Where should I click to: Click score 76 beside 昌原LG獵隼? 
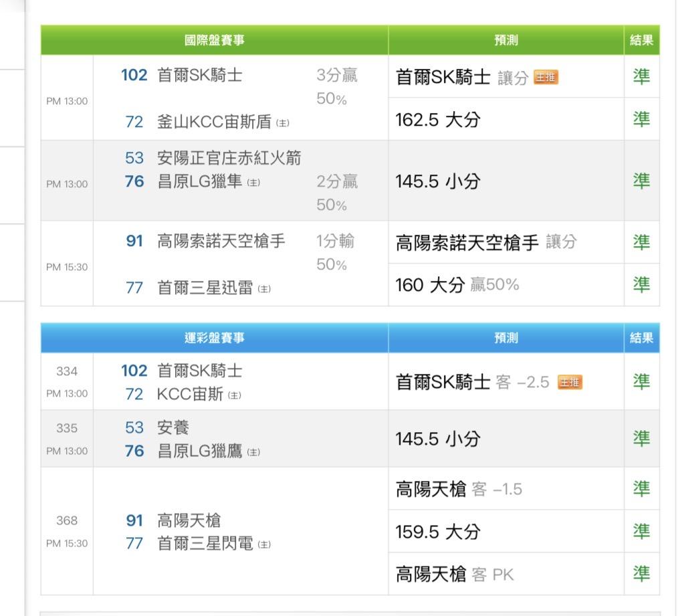(134, 181)
